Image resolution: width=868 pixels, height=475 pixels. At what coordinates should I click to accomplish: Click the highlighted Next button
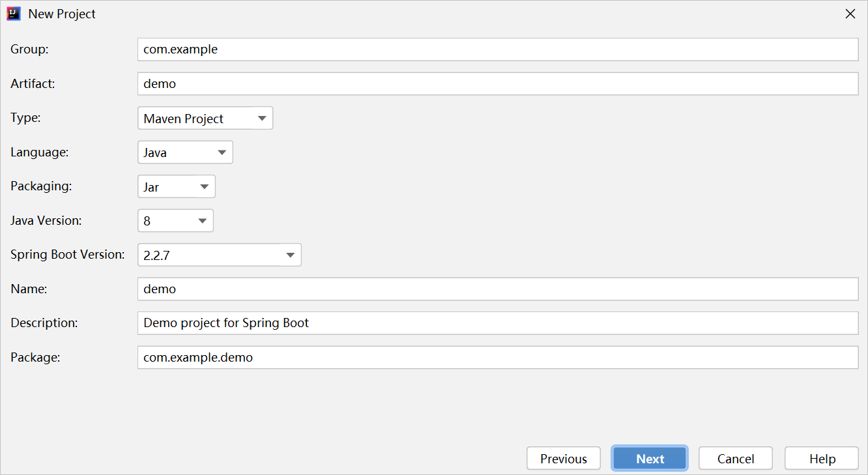point(649,458)
